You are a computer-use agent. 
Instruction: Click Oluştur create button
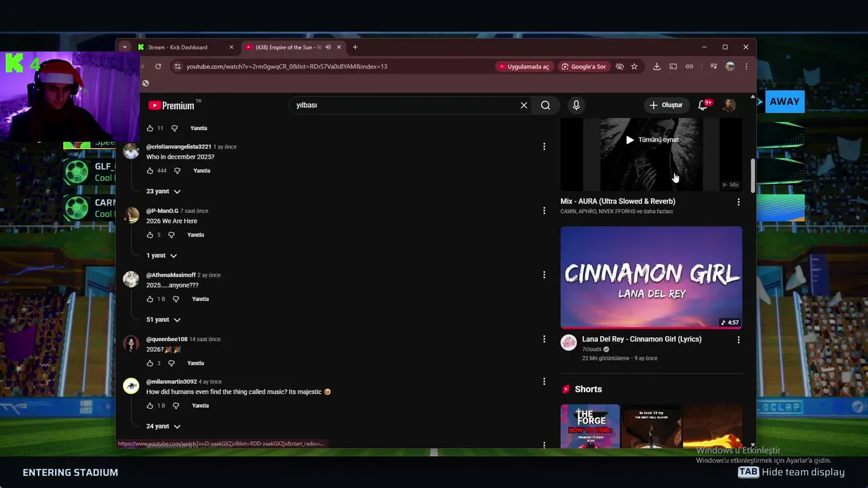(666, 105)
